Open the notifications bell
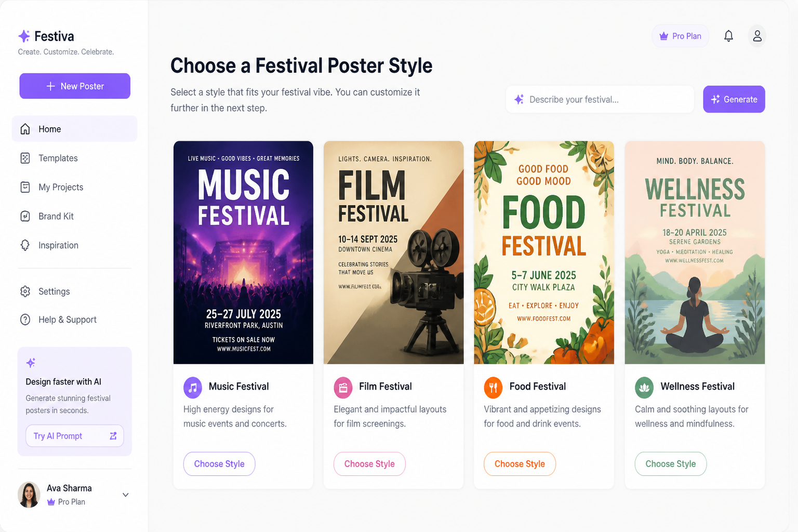Image resolution: width=798 pixels, height=532 pixels. click(728, 36)
